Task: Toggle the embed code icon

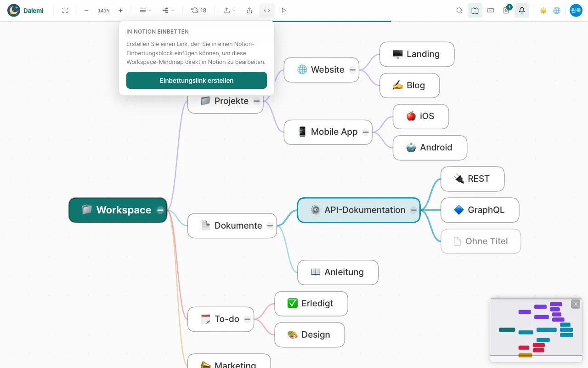Action: coord(267,10)
